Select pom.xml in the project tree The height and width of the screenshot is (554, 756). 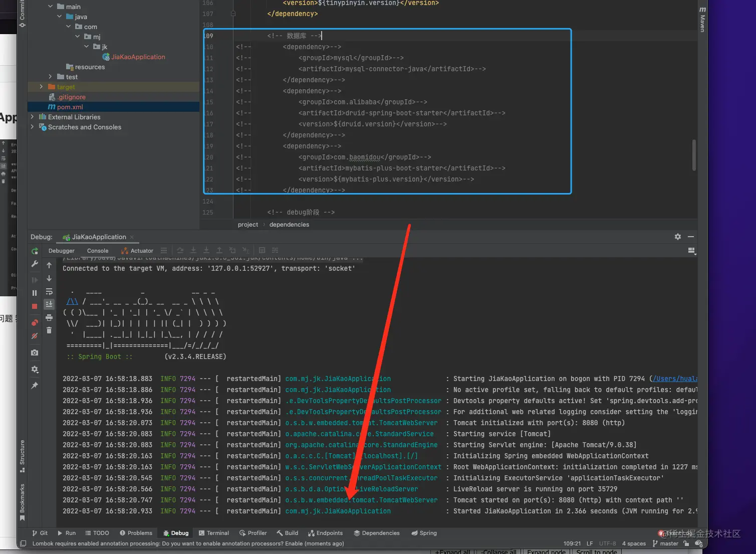70,107
